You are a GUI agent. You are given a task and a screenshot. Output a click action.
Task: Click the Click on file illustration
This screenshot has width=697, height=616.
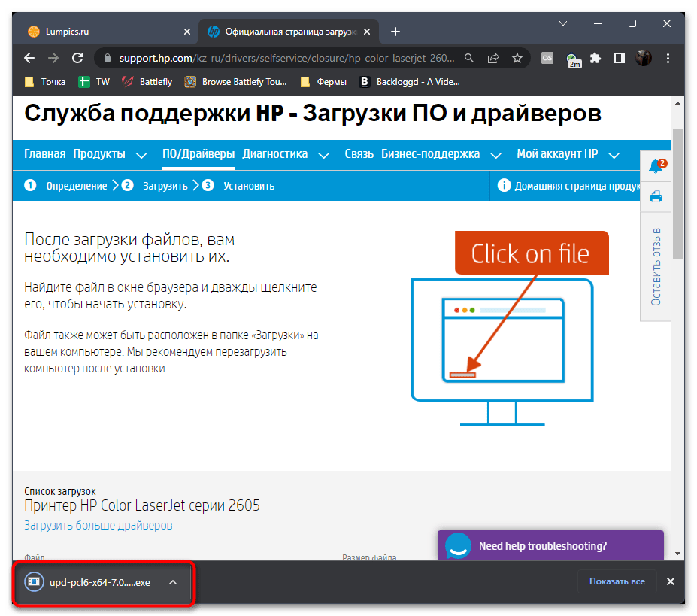(x=510, y=328)
